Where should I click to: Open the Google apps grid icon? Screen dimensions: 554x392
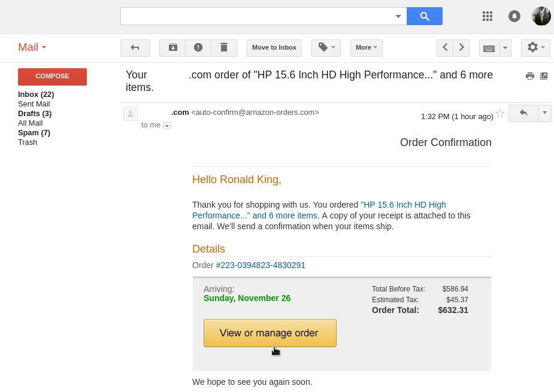488,16
